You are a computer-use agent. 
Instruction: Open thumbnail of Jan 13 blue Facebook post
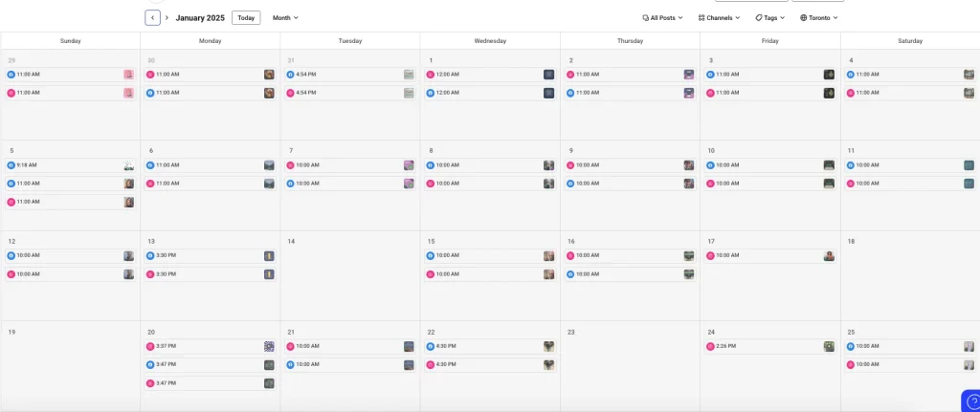(x=269, y=255)
